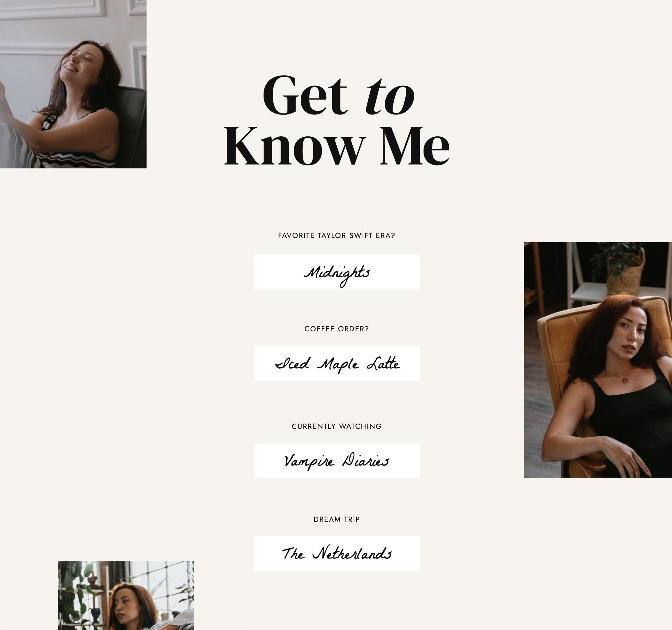The height and width of the screenshot is (630, 672).
Task: Click the dark chair back behind laughing woman
Action: click(132, 122)
